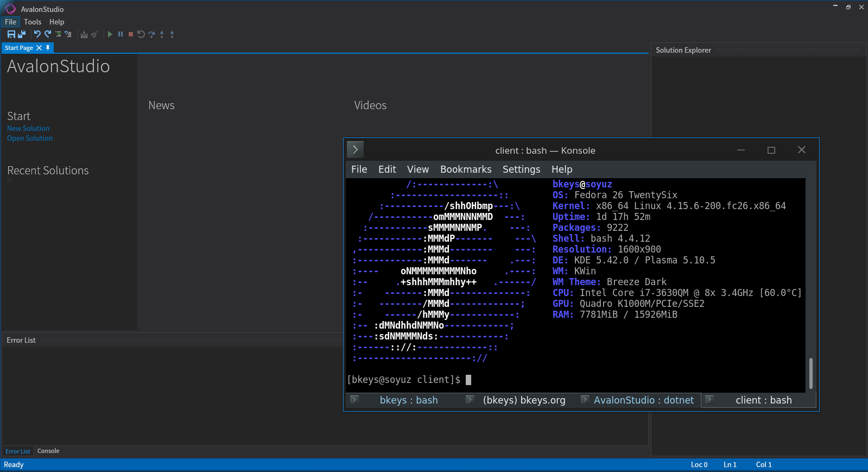Click the large 'AvalonStudio' title on Start Page

(x=59, y=66)
